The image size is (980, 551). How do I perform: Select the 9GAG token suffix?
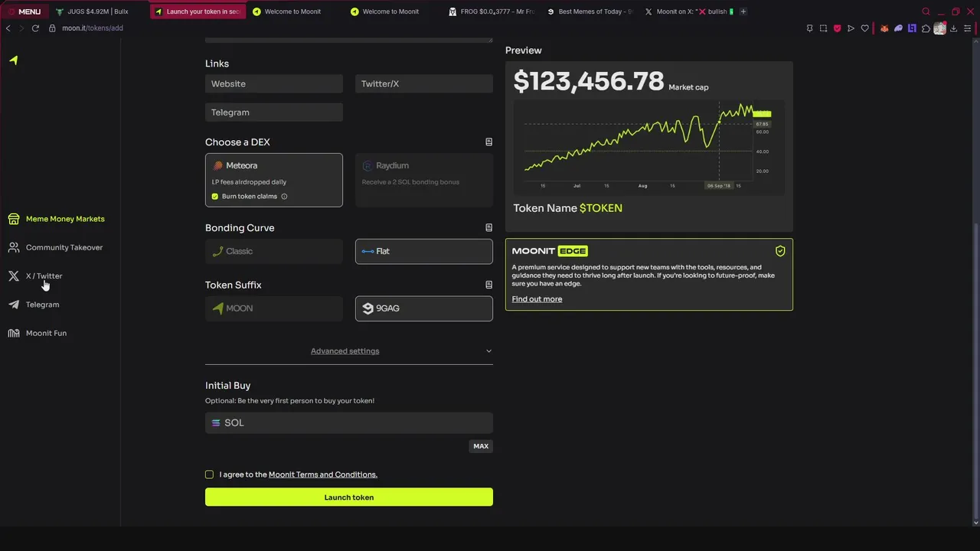(x=424, y=308)
